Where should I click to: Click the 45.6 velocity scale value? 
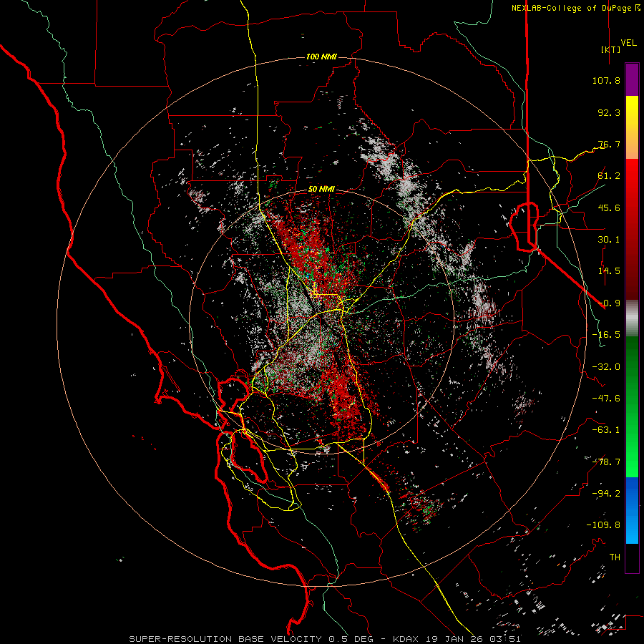(x=609, y=208)
